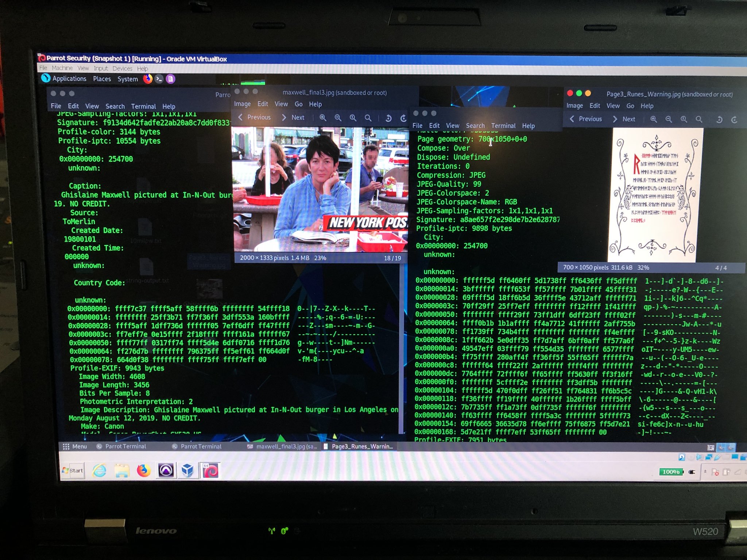
Task: Open the Parrot Menu button on bottom panel
Action: pyautogui.click(x=75, y=446)
